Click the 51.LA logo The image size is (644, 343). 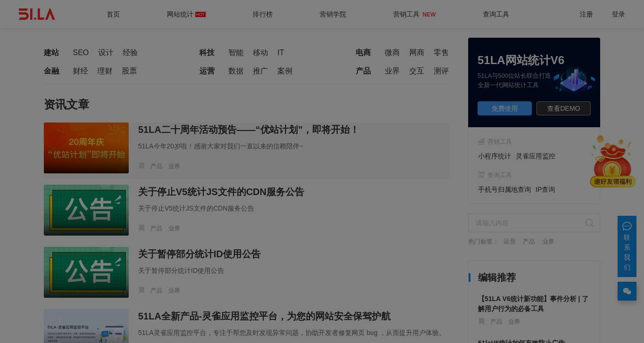(37, 14)
